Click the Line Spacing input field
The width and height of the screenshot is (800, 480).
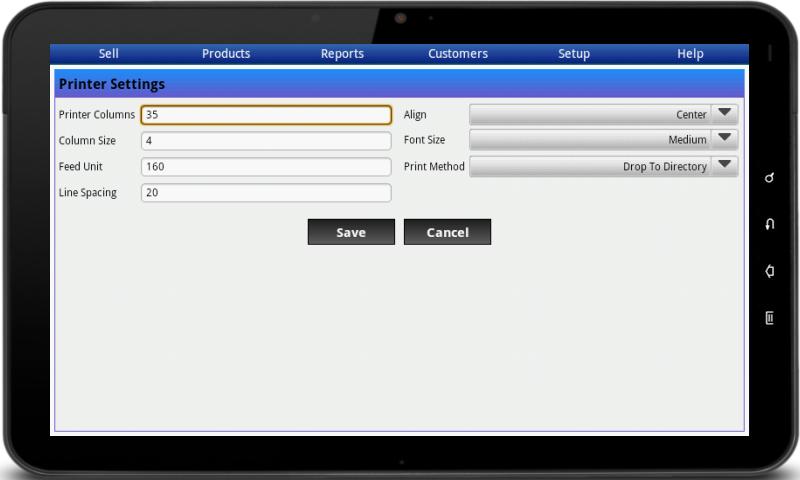(266, 193)
